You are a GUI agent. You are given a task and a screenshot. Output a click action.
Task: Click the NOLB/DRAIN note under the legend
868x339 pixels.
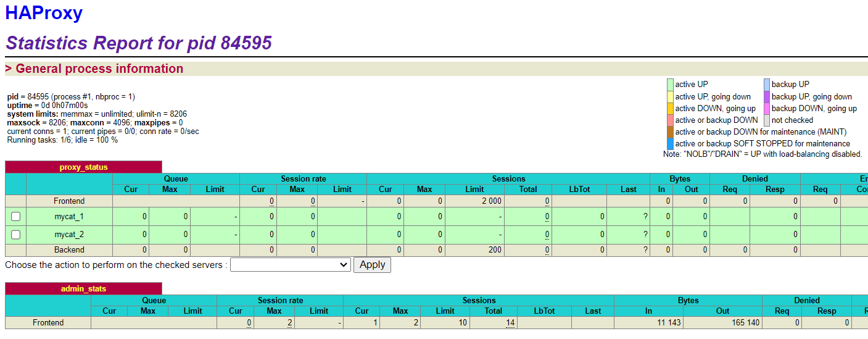point(763,154)
